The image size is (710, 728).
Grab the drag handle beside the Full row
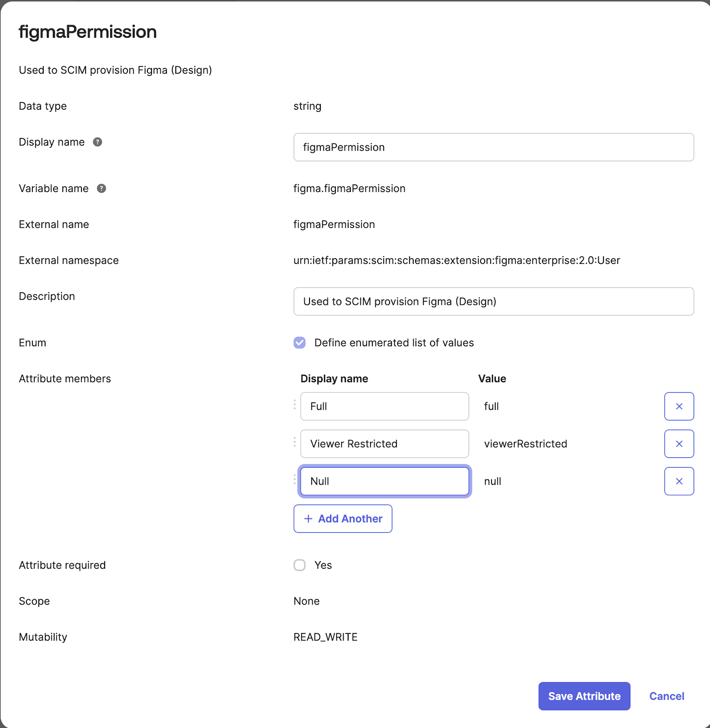(294, 406)
